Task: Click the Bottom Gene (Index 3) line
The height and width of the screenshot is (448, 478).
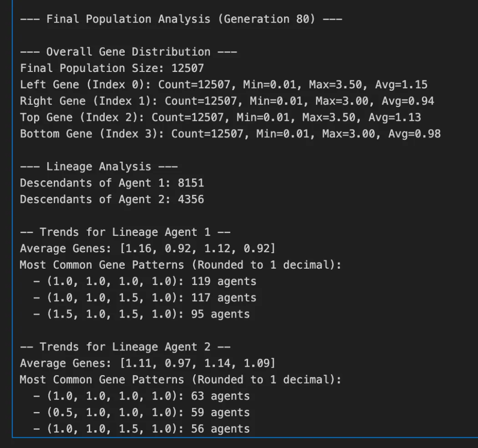Action: point(230,134)
